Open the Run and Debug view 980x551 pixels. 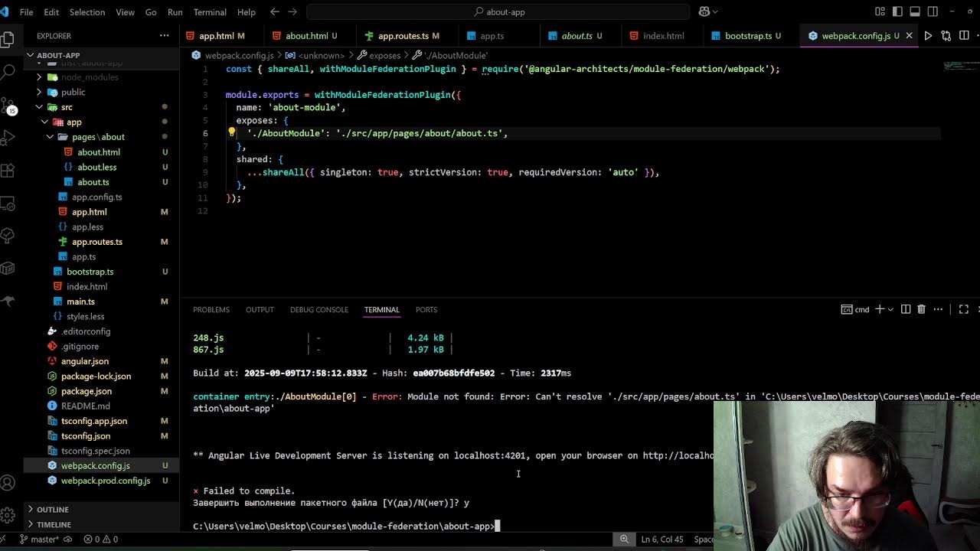click(8, 138)
